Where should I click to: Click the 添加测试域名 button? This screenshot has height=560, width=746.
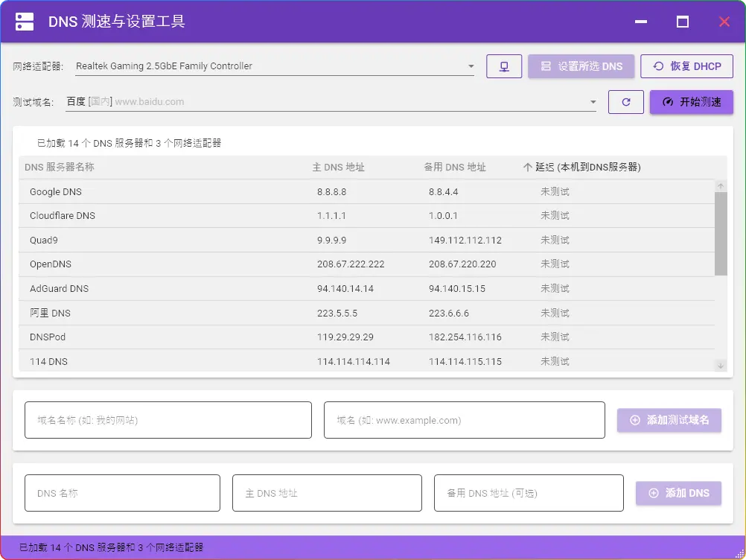[x=669, y=420]
